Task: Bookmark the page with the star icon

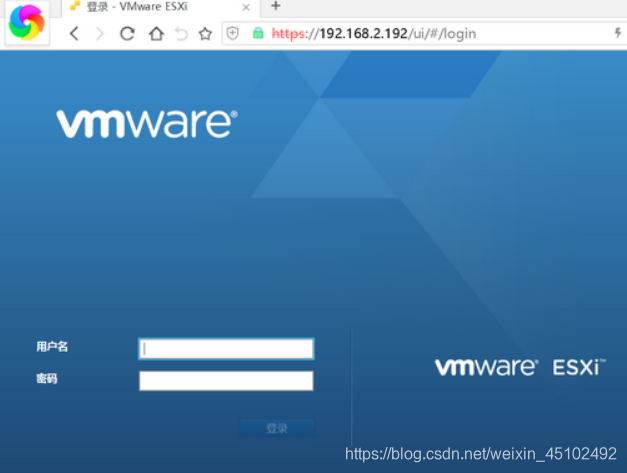Action: point(205,34)
